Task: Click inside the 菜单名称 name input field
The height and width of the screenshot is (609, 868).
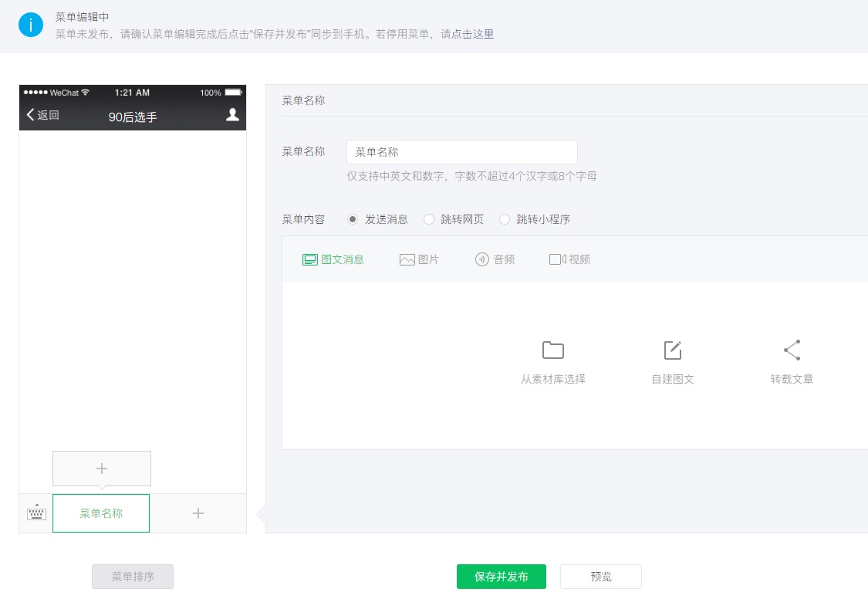Action: (x=461, y=151)
